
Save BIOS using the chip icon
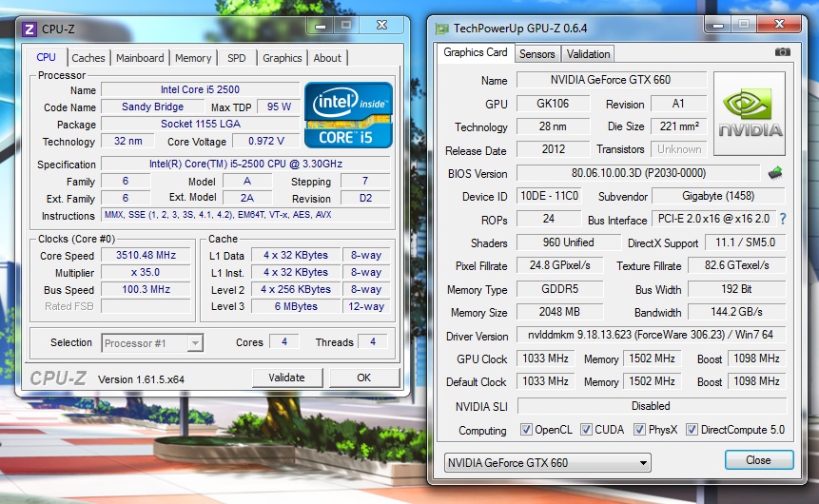[775, 173]
